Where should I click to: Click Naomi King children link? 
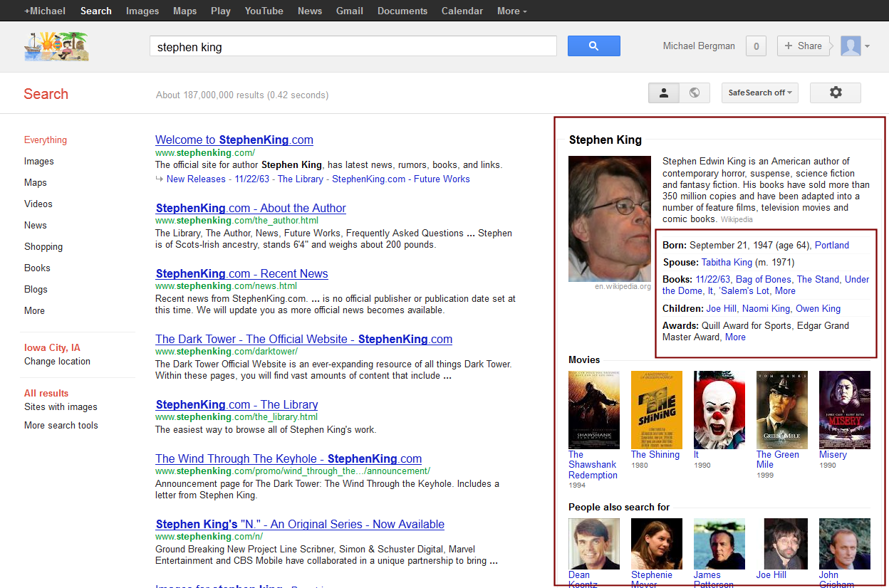click(766, 309)
